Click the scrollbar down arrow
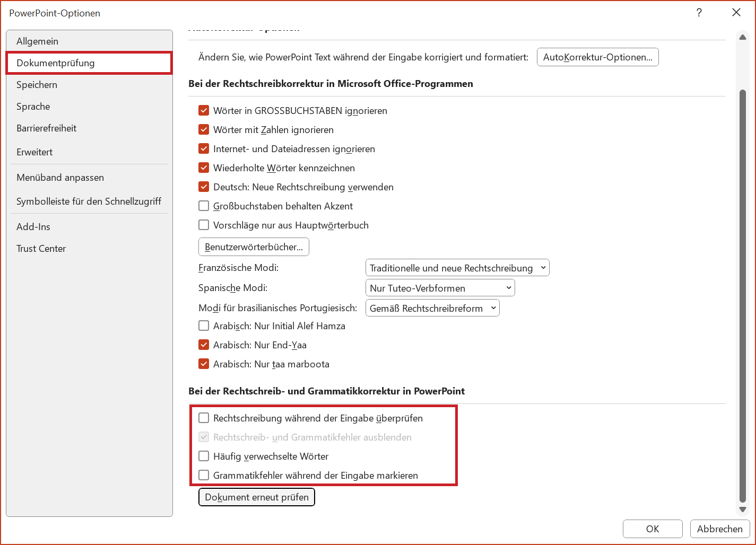This screenshot has height=545, width=756. 743,509
